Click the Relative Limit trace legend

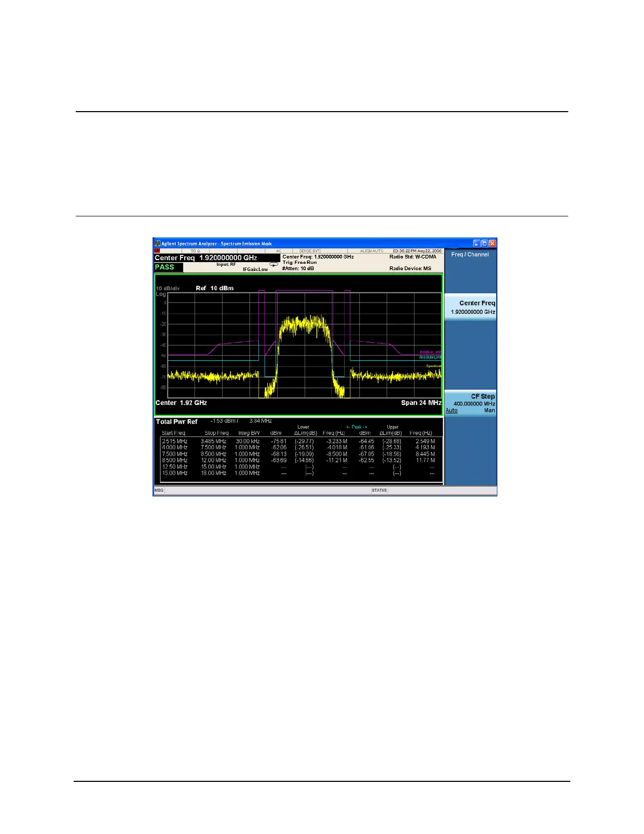430,352
